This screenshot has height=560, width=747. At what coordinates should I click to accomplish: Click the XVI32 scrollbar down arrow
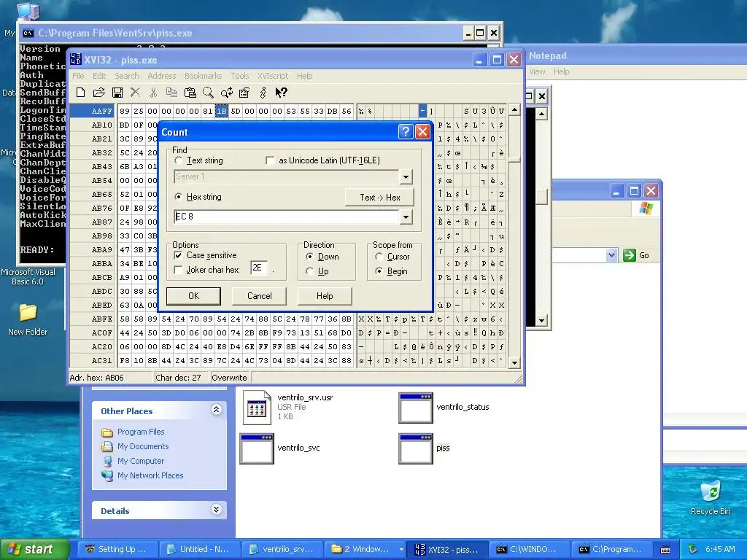514,363
